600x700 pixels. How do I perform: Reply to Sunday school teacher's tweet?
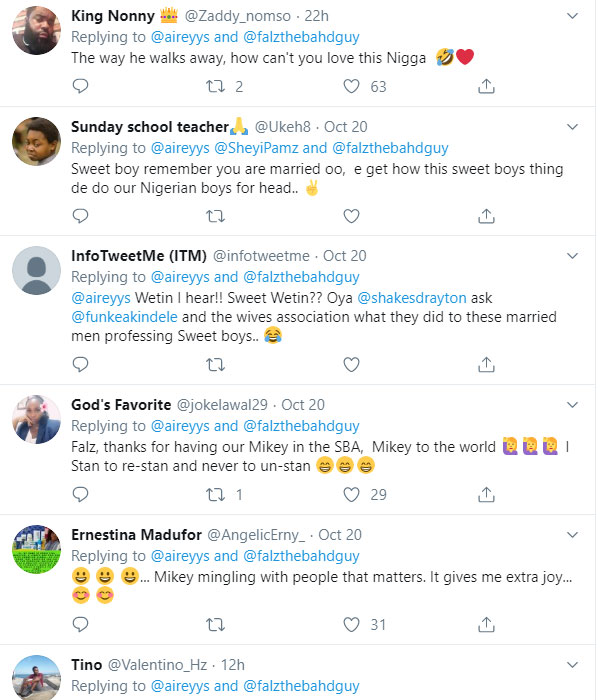(x=81, y=216)
